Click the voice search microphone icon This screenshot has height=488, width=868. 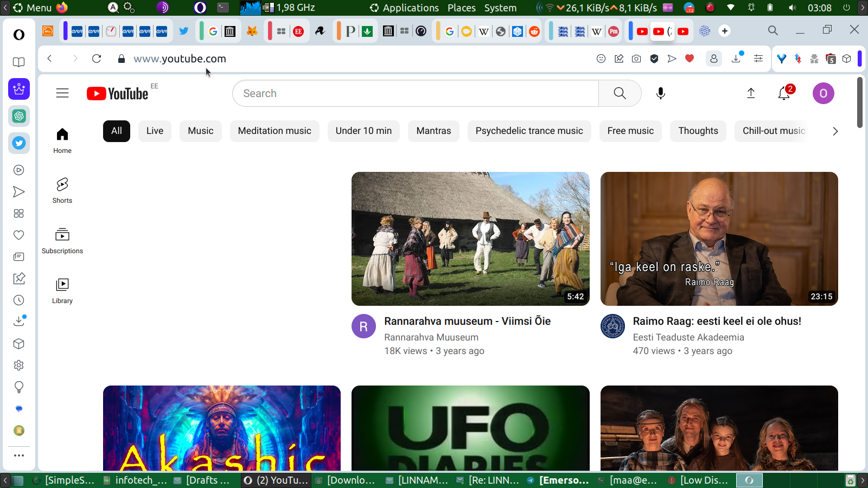(660, 93)
